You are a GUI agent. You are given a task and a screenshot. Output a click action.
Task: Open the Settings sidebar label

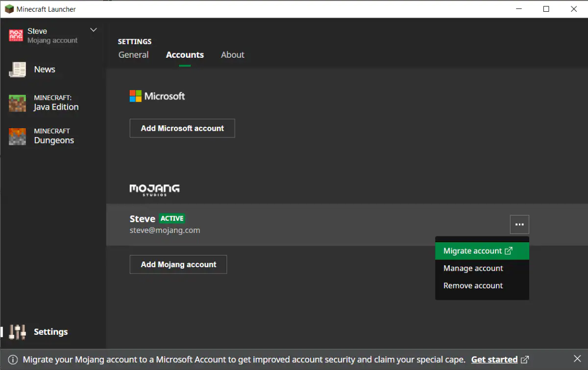(x=51, y=332)
